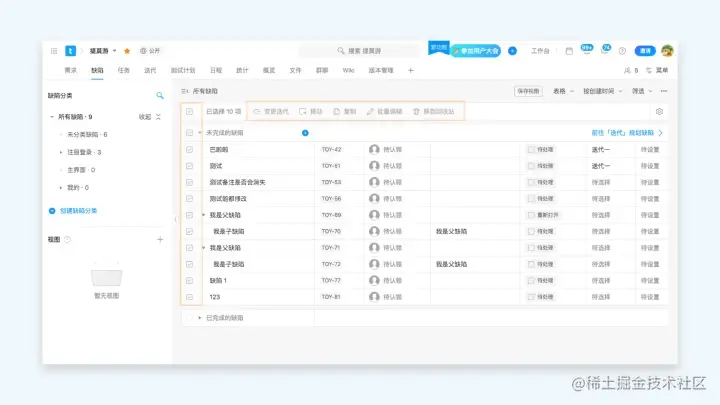The image size is (720, 405).
Task: Click 变更迭代 batch action
Action: (x=271, y=112)
